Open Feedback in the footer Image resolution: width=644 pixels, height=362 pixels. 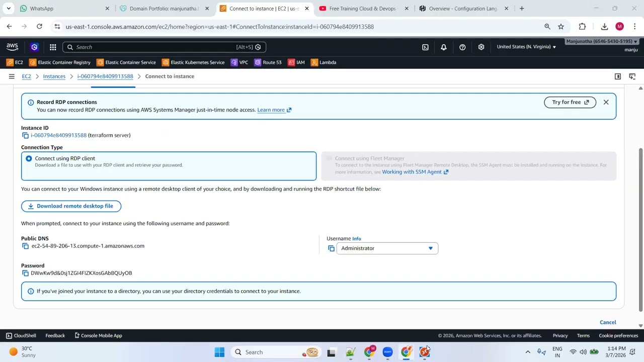coord(55,335)
